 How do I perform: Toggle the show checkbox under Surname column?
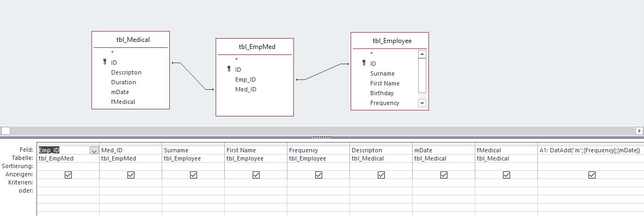click(193, 175)
